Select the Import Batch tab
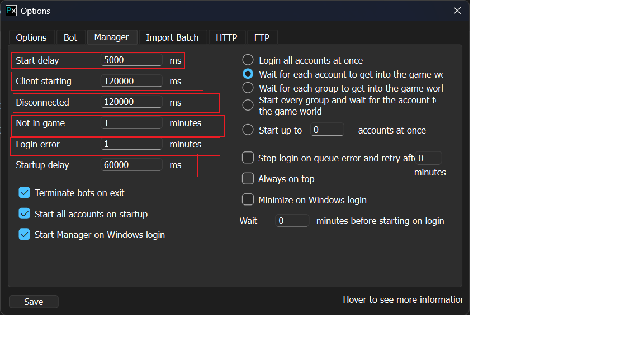The image size is (644, 362). [172, 37]
